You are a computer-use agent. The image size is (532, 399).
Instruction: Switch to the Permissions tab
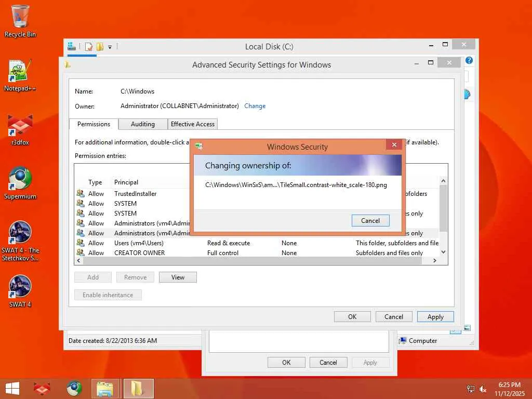[x=94, y=124]
